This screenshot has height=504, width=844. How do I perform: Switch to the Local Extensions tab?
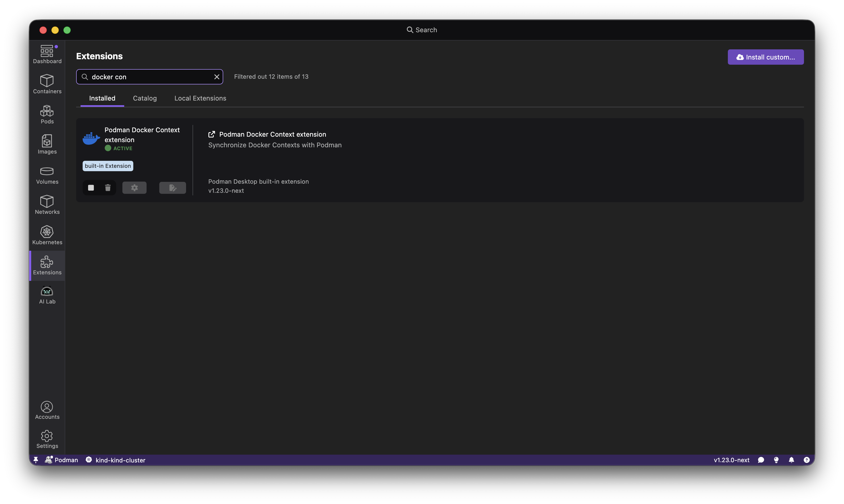(x=200, y=98)
